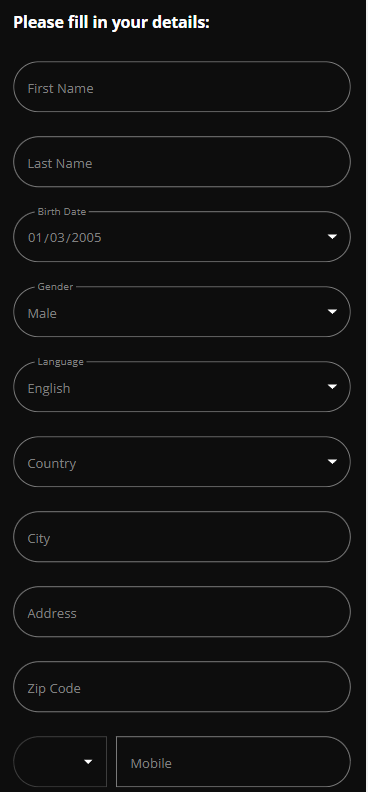Expand the Gender dropdown arrow
Screen dimensions: 368x792
pos(332,312)
